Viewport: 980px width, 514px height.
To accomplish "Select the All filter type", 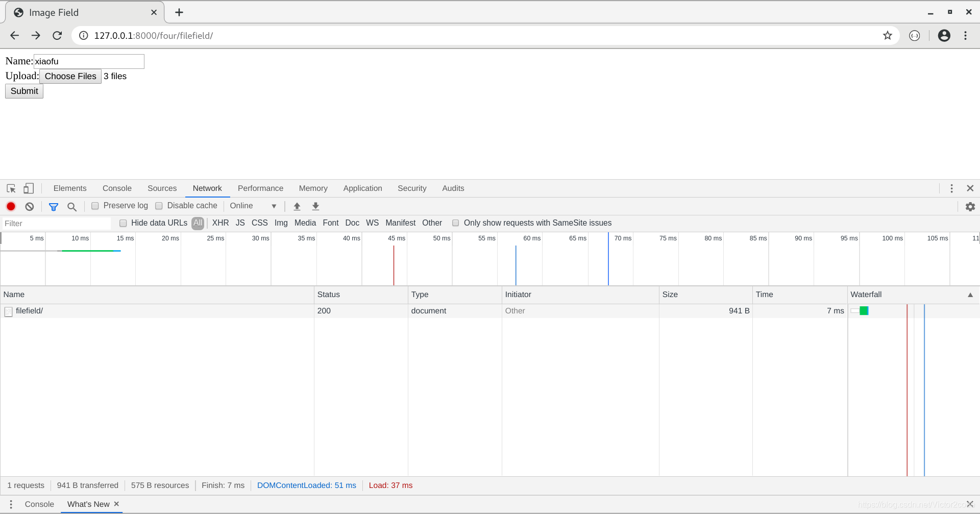I will pyautogui.click(x=198, y=223).
